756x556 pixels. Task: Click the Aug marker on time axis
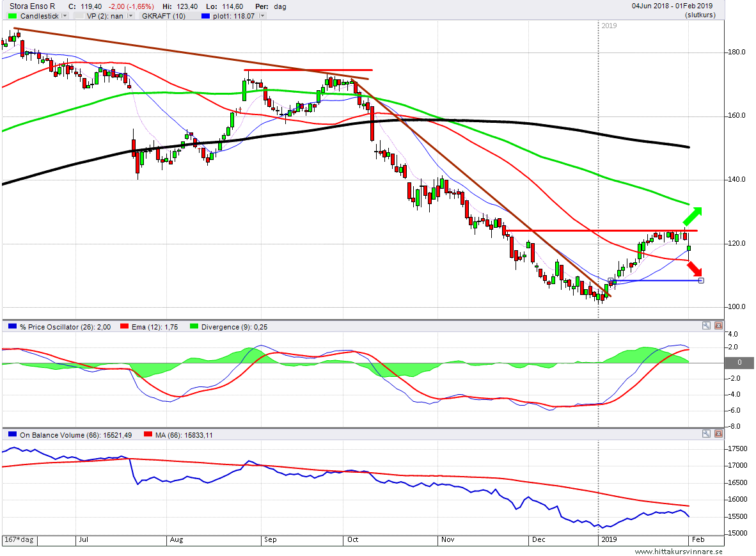(x=177, y=539)
